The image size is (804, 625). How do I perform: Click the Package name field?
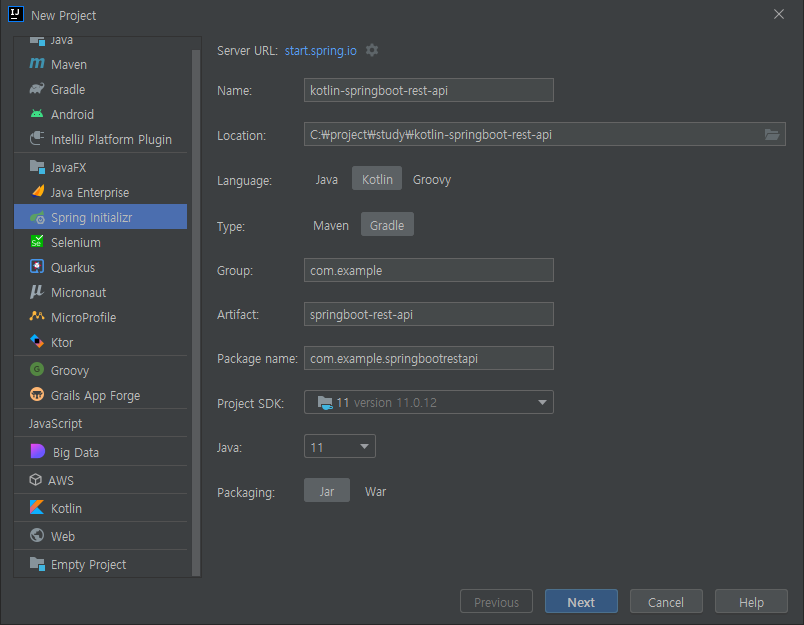point(429,358)
